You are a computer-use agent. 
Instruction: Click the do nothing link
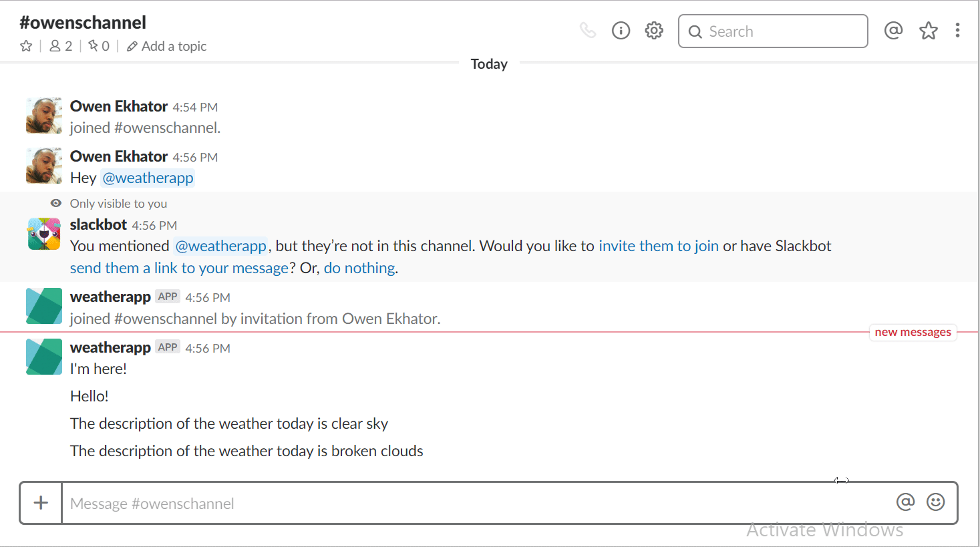[359, 268]
